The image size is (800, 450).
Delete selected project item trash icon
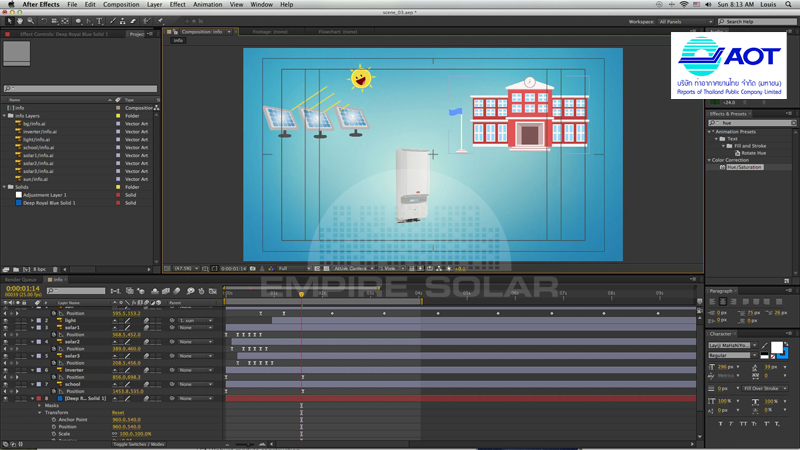tap(55, 269)
